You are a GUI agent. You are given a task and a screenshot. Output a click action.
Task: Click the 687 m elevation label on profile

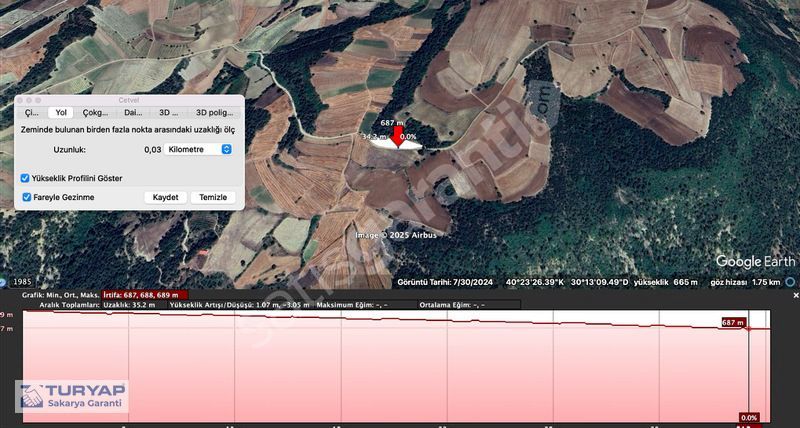[734, 323]
